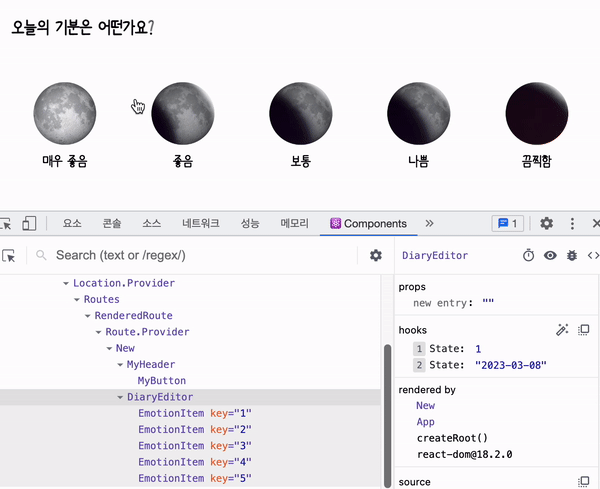Select the '끔찍함' dark moon emotion
Image resolution: width=600 pixels, height=489 pixels.
click(x=537, y=113)
